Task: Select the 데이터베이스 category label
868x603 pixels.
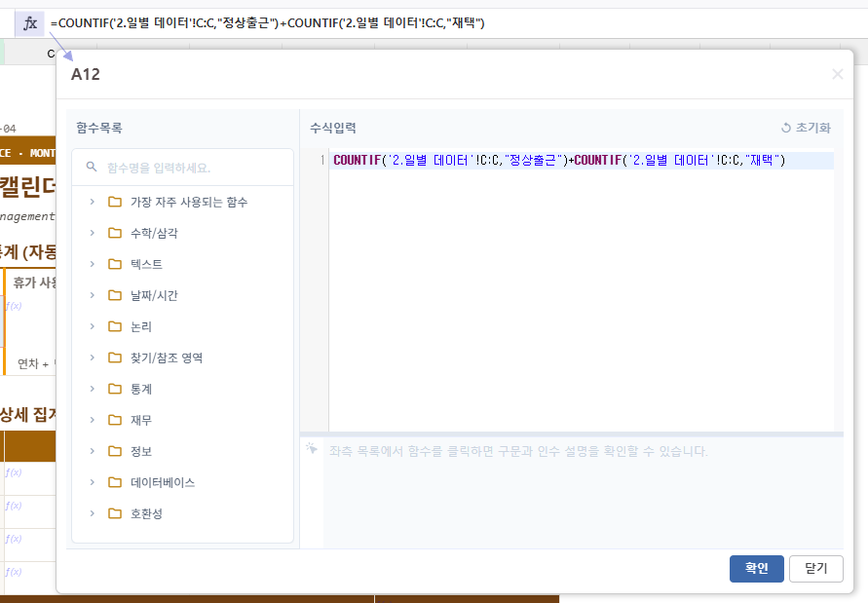Action: pyautogui.click(x=162, y=483)
